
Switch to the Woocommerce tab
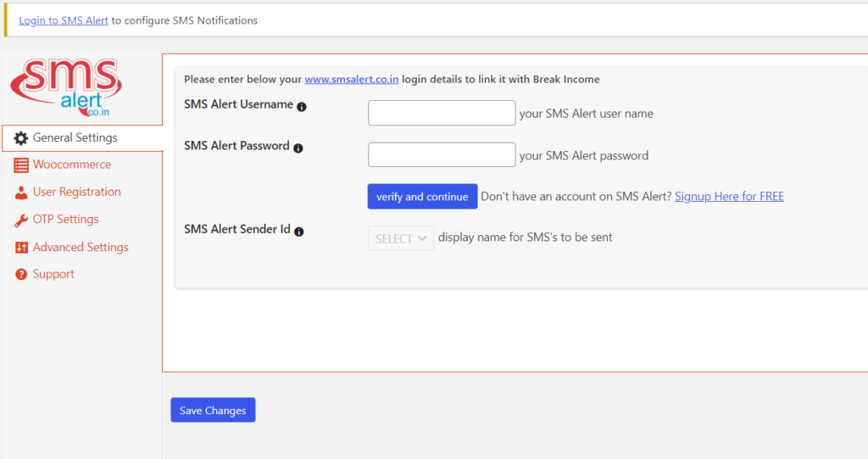point(72,165)
